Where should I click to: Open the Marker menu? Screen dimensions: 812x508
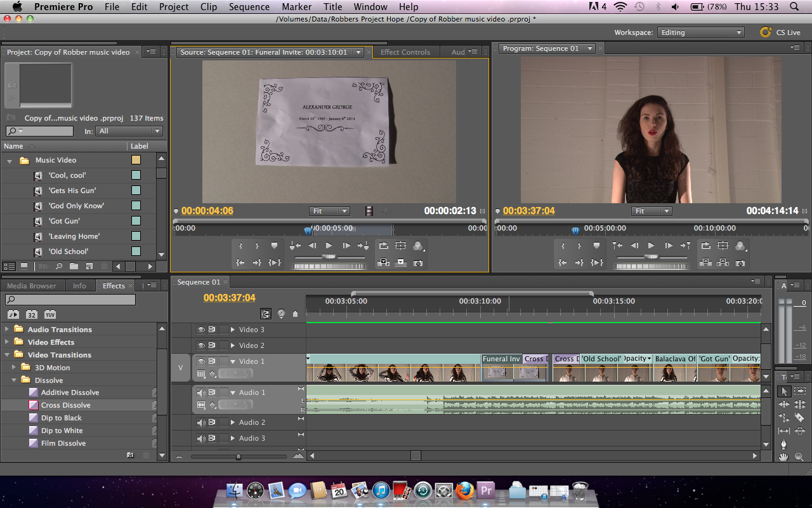point(296,7)
